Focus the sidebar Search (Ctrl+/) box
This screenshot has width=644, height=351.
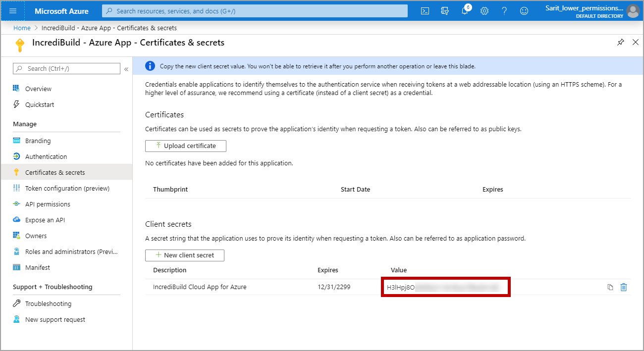[x=66, y=68]
